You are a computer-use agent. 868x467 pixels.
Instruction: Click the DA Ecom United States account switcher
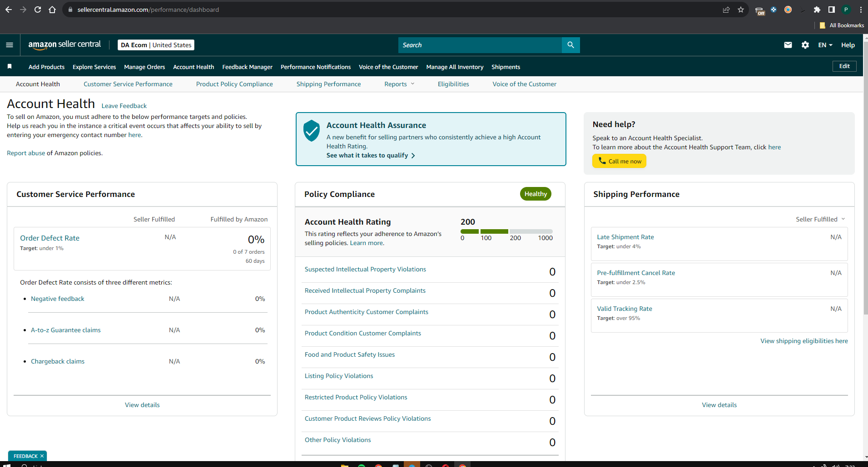(156, 45)
